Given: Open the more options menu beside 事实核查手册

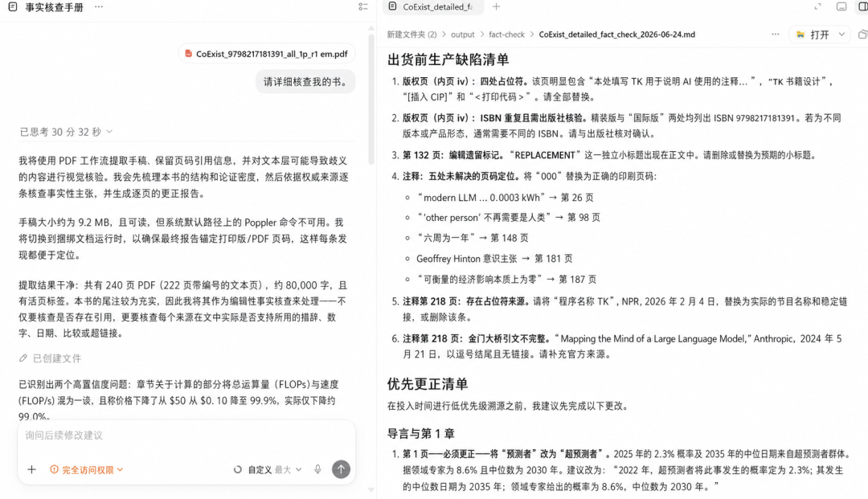Looking at the screenshot, I should pyautogui.click(x=99, y=7).
